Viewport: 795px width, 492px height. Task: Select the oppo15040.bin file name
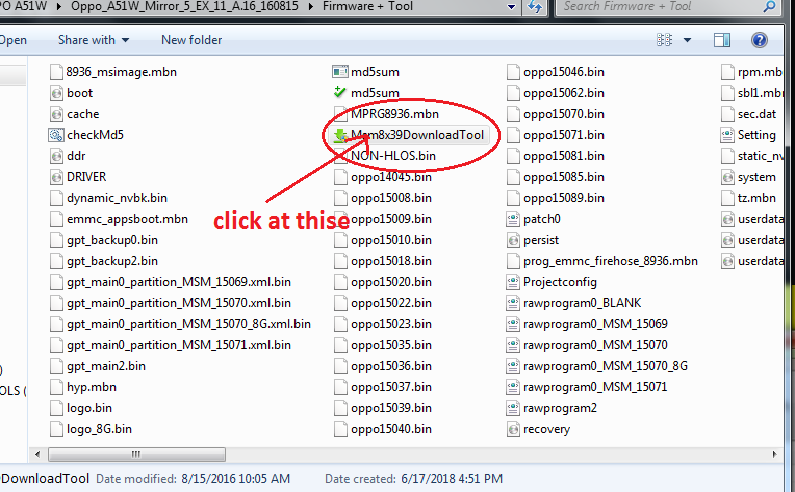[391, 429]
